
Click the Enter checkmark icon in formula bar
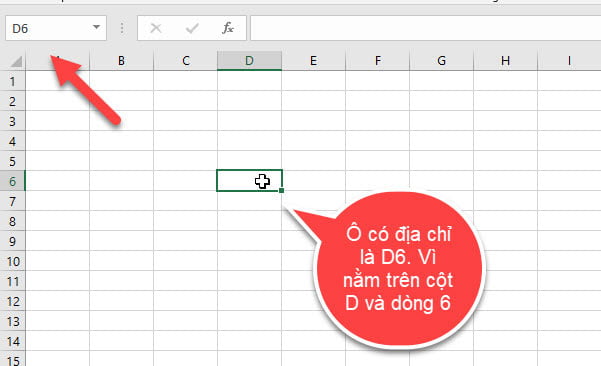point(192,28)
